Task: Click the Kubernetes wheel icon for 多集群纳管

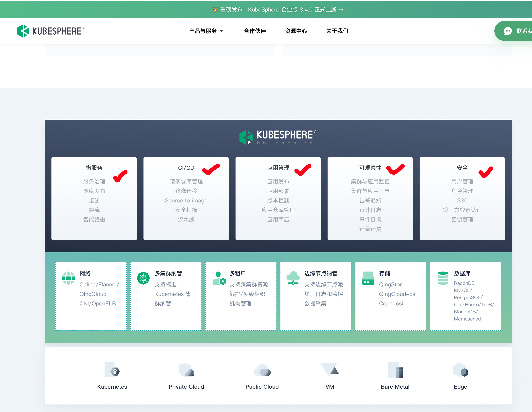Action: (143, 278)
